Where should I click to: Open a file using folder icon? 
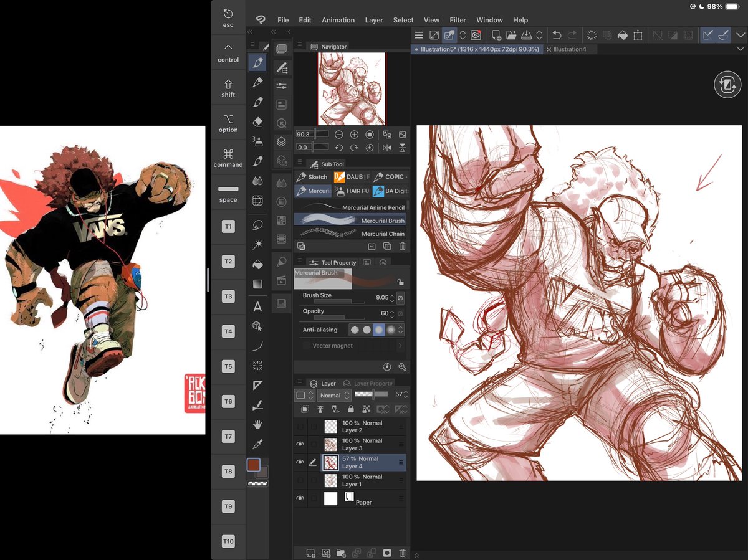(511, 36)
